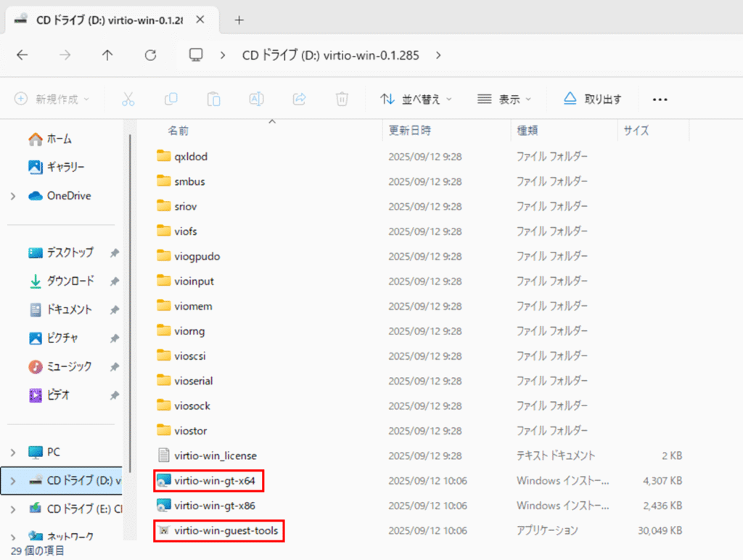The width and height of the screenshot is (743, 560).
Task: Click the Up directory arrow
Action: pos(107,55)
